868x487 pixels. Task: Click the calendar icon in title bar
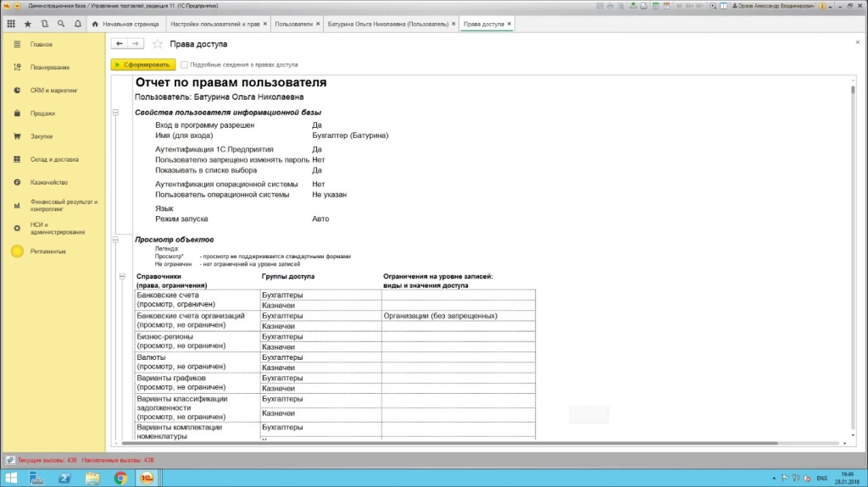point(666,6)
